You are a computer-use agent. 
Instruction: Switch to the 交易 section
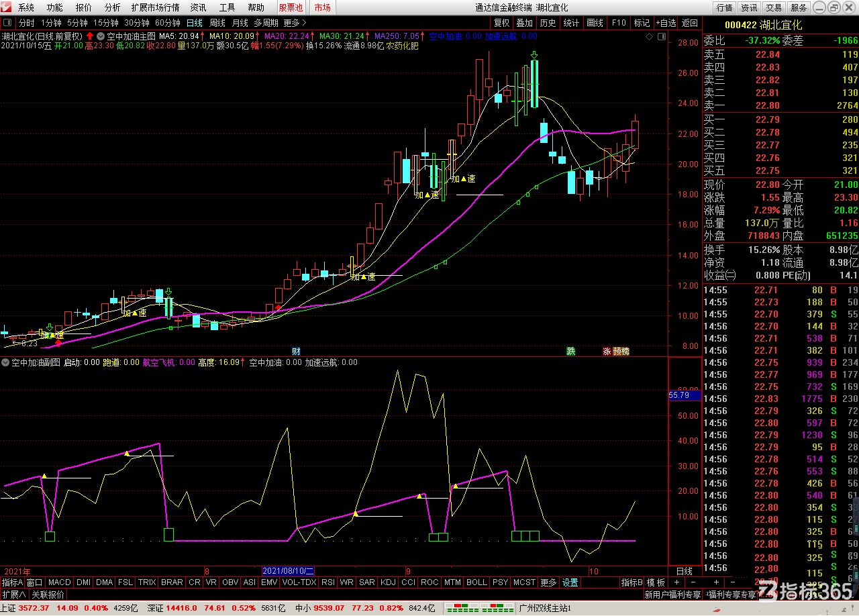coord(774,8)
